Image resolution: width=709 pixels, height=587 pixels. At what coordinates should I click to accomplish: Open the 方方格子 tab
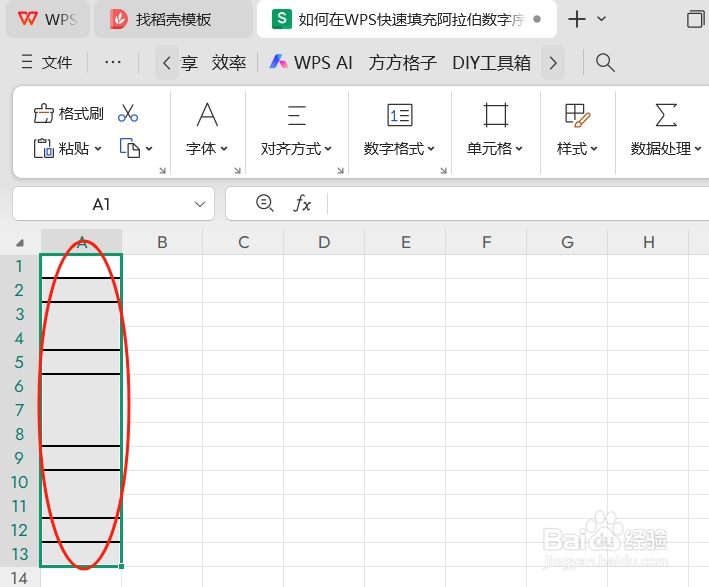[402, 62]
